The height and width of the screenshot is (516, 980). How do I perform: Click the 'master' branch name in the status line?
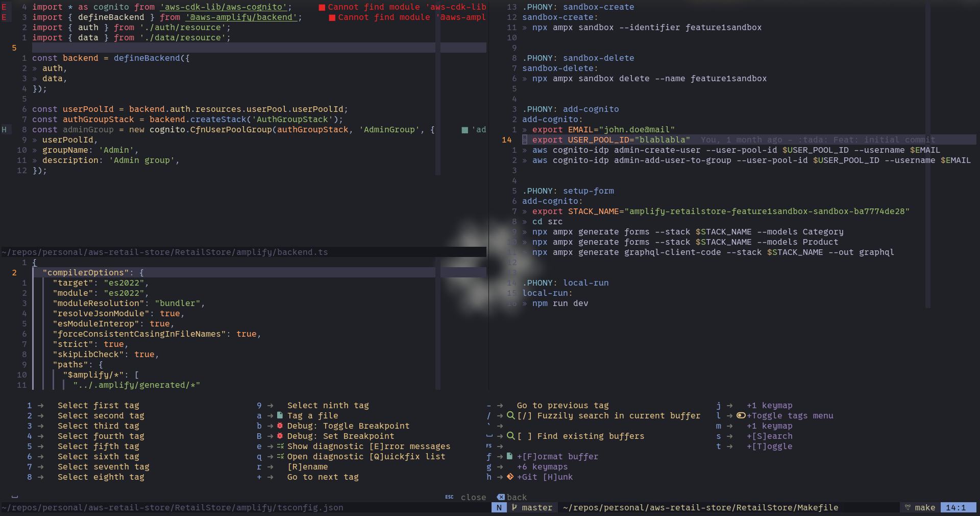pos(537,507)
